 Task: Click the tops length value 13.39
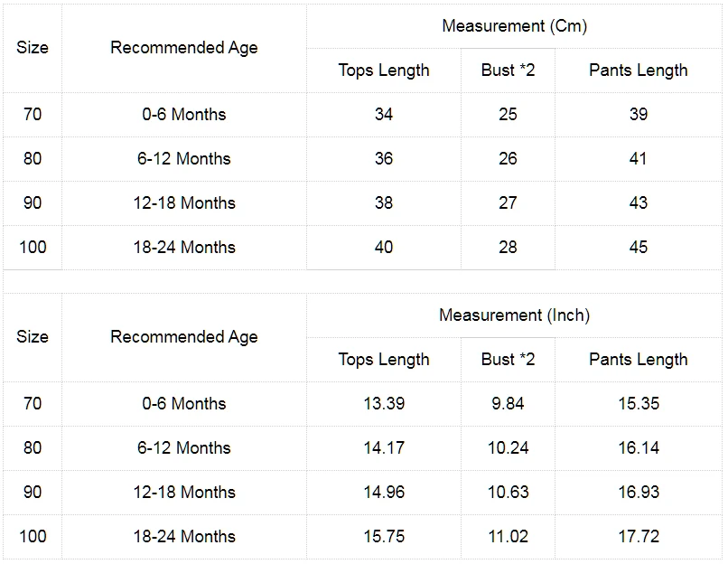coord(384,404)
